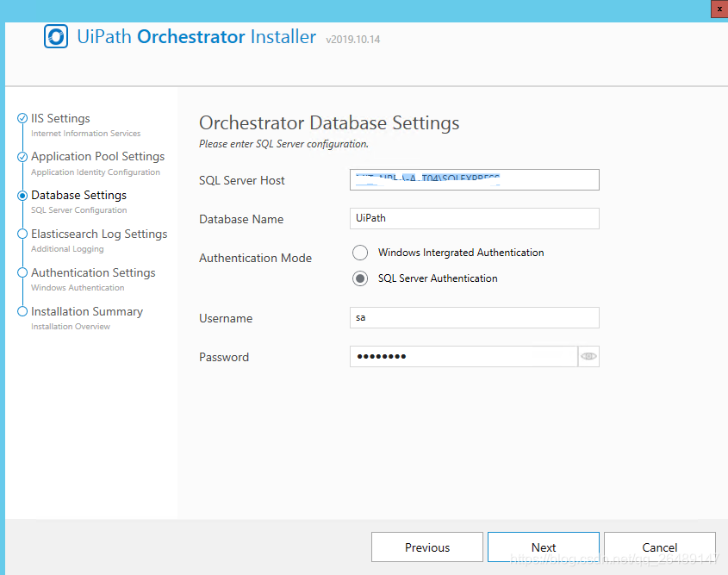This screenshot has height=575, width=728.
Task: Go to Application Pool Settings step
Action: tap(98, 157)
